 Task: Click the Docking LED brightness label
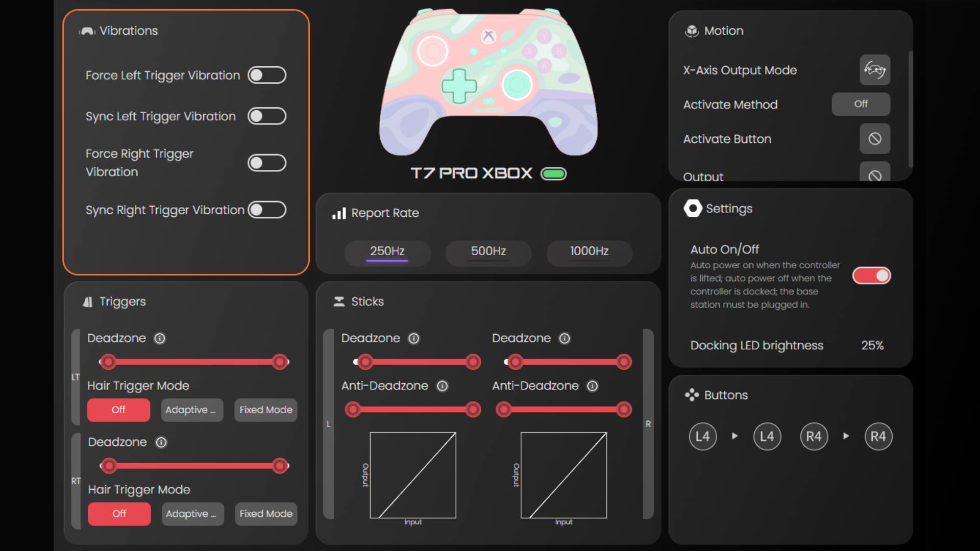coord(757,345)
